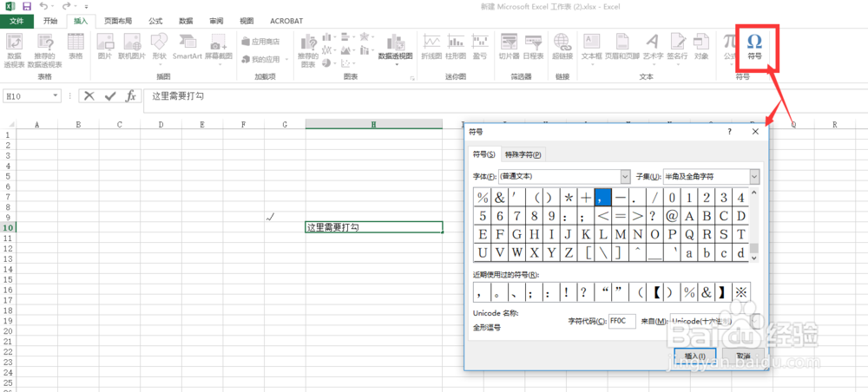The height and width of the screenshot is (392, 868).
Task: Click the symbol grid vertical scrollbar
Action: tap(754, 225)
